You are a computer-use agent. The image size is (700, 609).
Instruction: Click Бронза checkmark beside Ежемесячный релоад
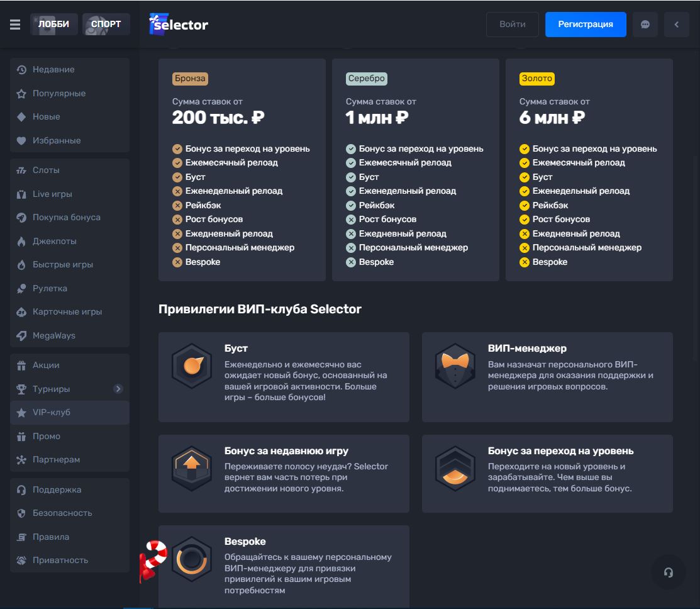(x=177, y=163)
